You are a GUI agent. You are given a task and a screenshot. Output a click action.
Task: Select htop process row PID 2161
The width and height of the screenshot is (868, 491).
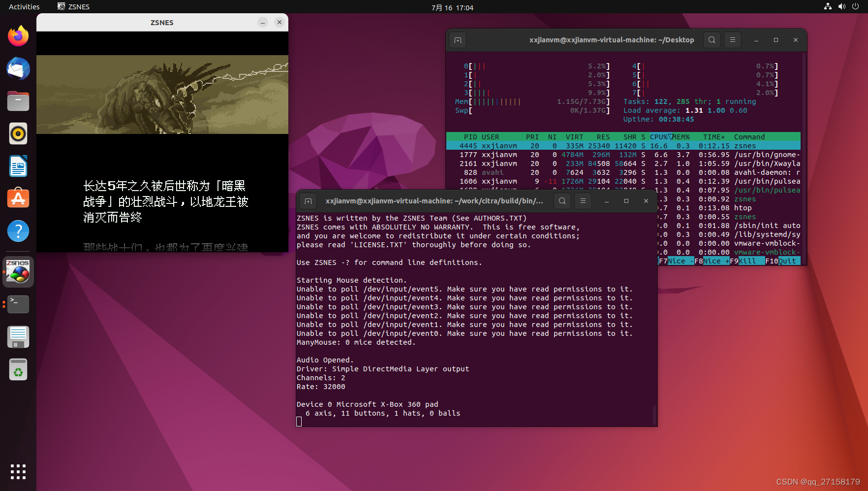(x=623, y=164)
